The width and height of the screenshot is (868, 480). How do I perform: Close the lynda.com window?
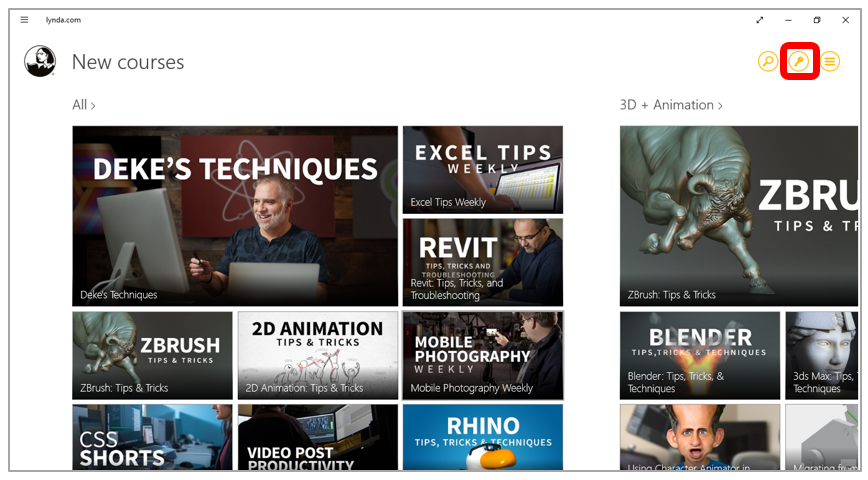coord(845,20)
